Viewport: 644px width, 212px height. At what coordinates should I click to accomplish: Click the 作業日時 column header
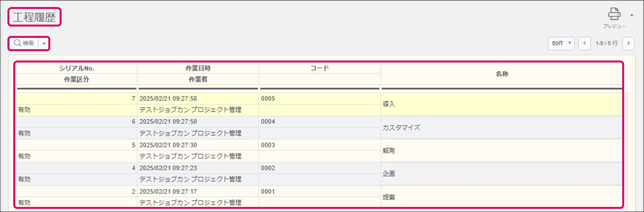pos(198,68)
